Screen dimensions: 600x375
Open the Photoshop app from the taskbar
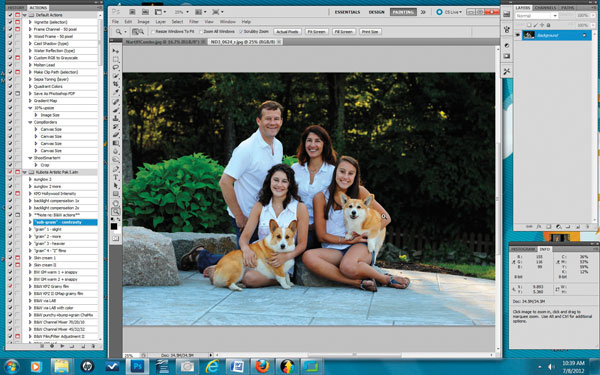137,366
